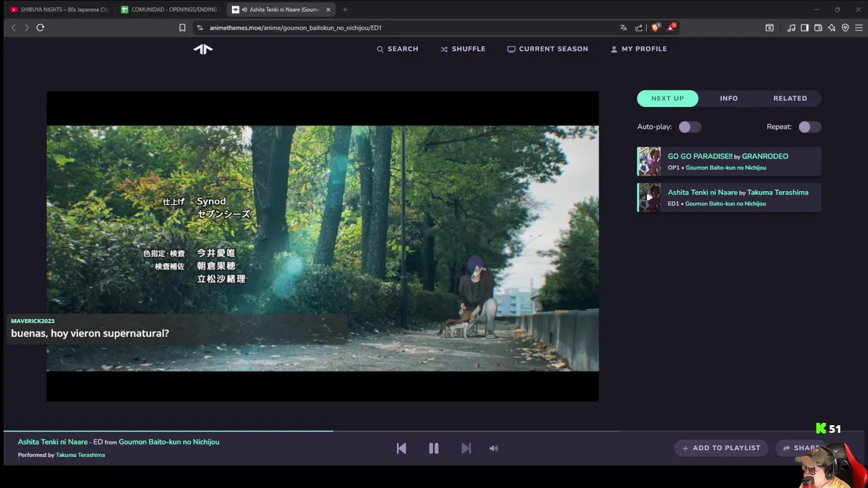
Task: Switch to COMUNIDAD OPENINGS/ENDING tab
Action: (170, 9)
